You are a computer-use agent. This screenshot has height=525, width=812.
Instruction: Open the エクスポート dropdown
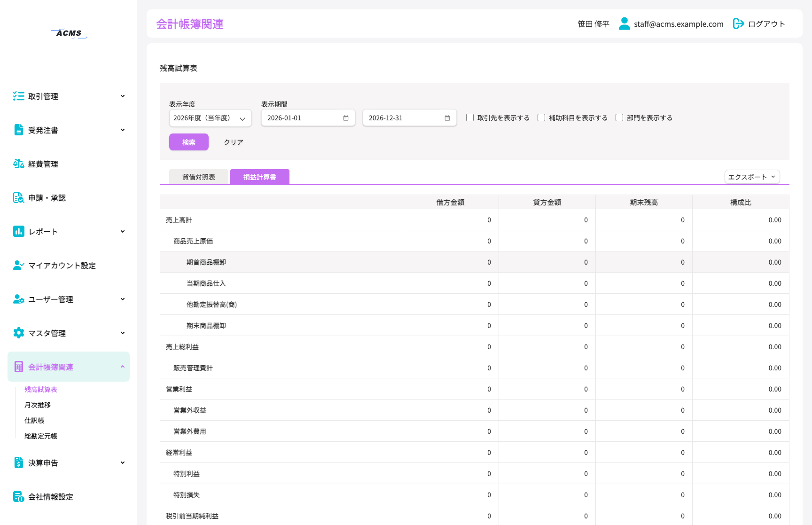click(752, 177)
